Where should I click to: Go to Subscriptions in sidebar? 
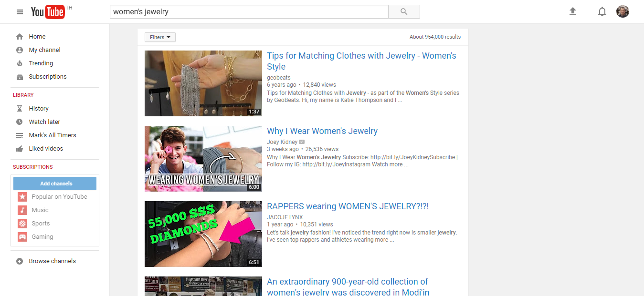[x=48, y=76]
